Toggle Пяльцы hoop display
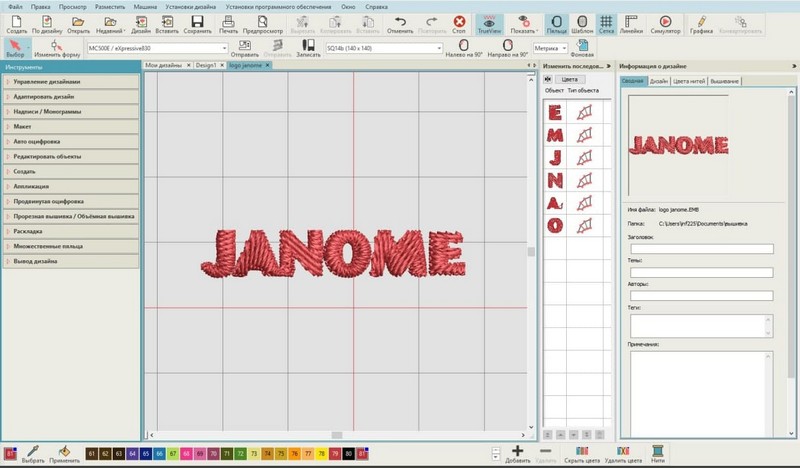Viewport: 800px width, 468px height. click(x=557, y=24)
